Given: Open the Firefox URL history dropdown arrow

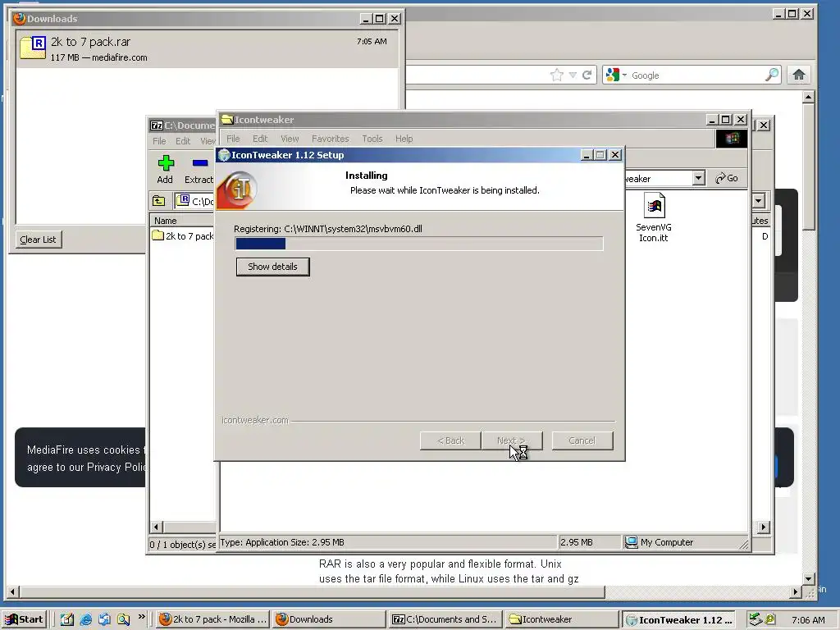Looking at the screenshot, I should pos(573,75).
